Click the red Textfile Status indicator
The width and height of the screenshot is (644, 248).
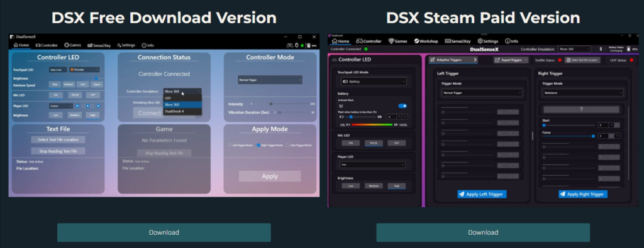tap(559, 60)
